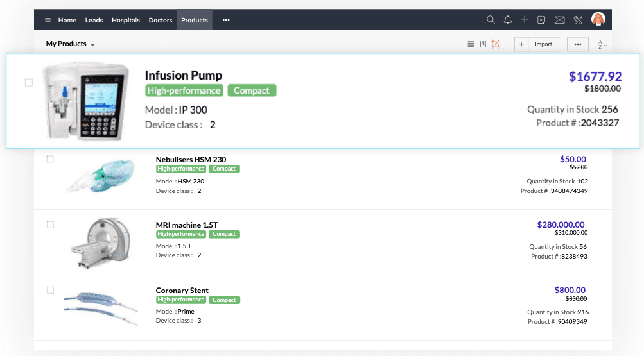The width and height of the screenshot is (644, 356).
Task: Tick the Infusion Pump checkbox
Action: pyautogui.click(x=29, y=82)
